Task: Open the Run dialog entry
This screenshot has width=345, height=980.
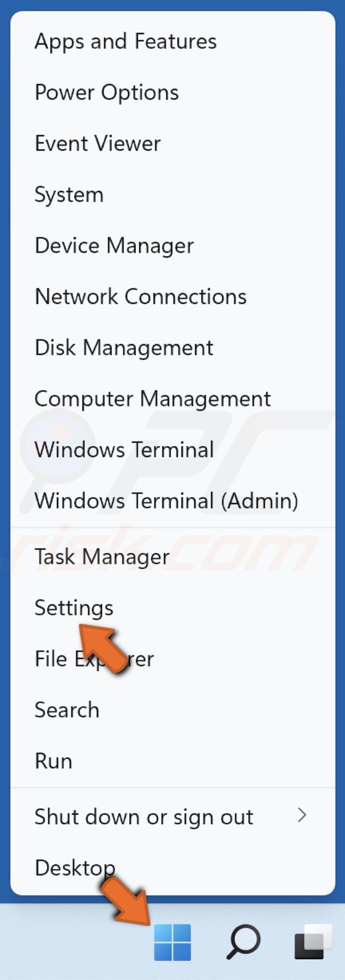Action: click(x=53, y=761)
